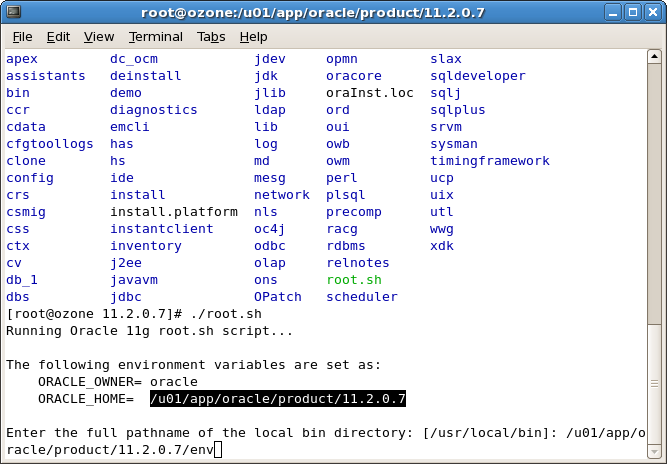Click the emcli directory name
667x464 pixels.
coord(130,127)
